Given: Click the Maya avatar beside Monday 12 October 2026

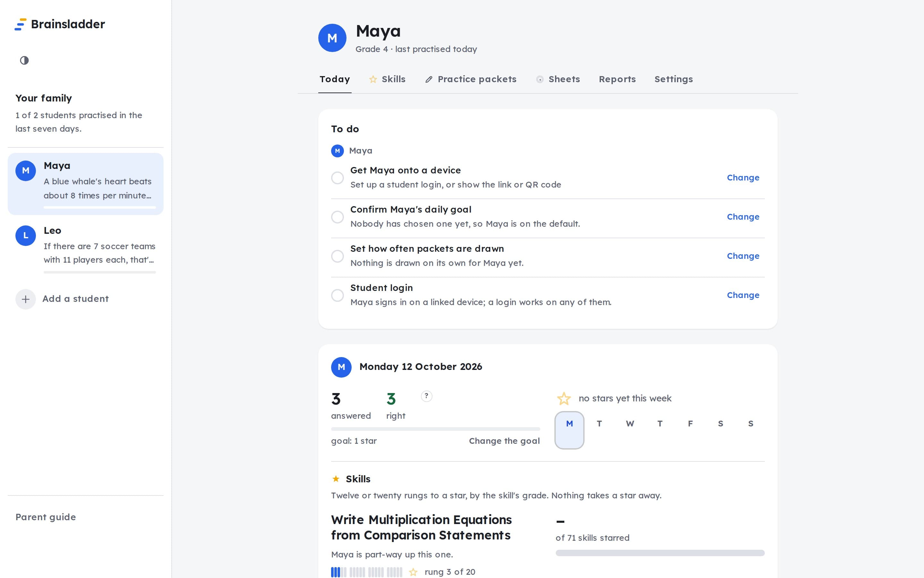Looking at the screenshot, I should click(341, 367).
